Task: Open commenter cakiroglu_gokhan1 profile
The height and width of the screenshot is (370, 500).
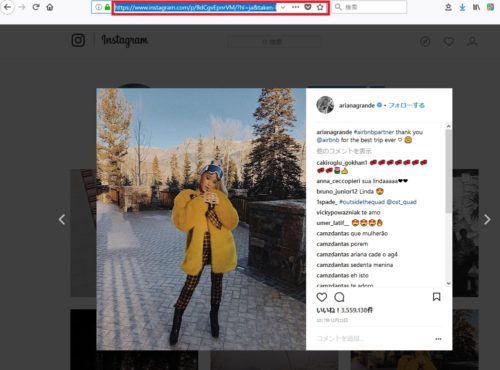Action: click(342, 163)
